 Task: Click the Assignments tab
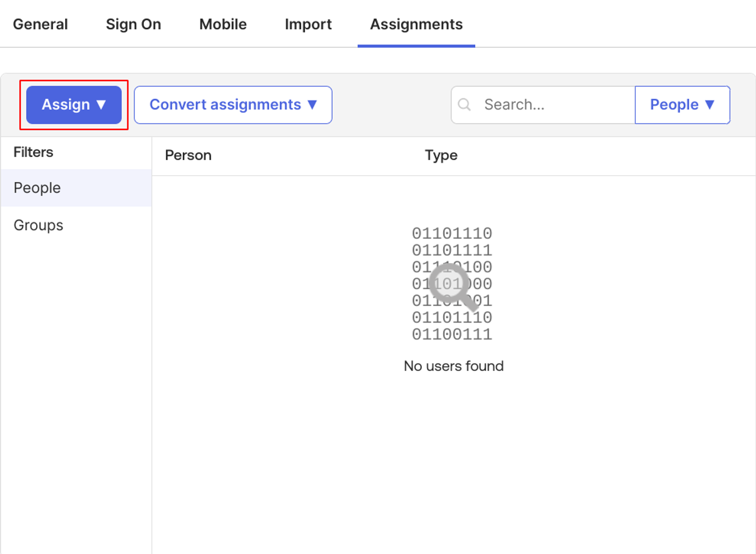[416, 24]
